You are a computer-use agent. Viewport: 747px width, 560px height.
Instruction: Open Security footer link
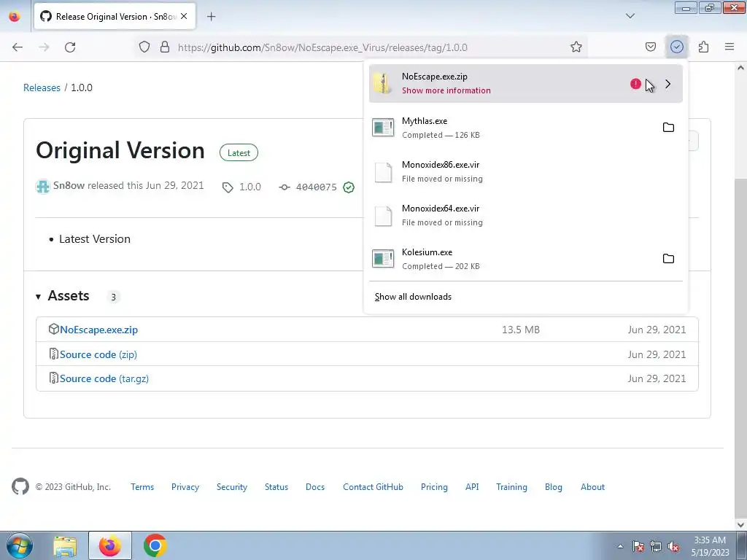tap(231, 486)
